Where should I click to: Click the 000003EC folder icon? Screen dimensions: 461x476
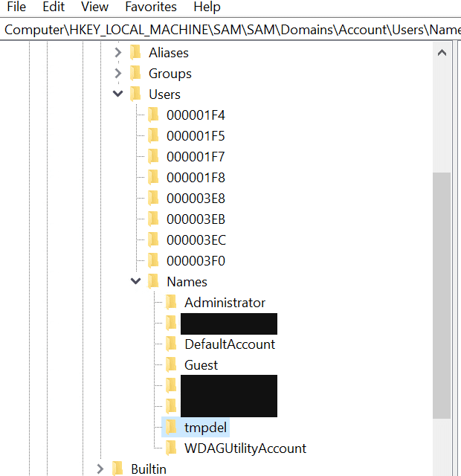(x=153, y=239)
